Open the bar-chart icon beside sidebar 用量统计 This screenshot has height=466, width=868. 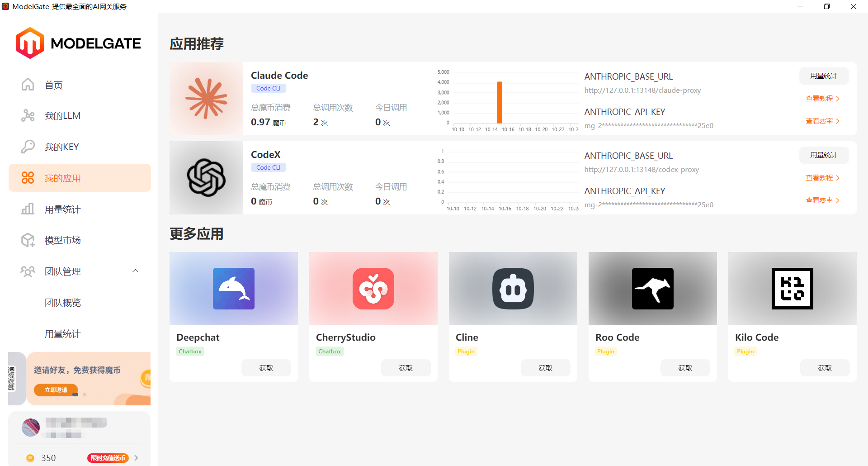coord(28,209)
